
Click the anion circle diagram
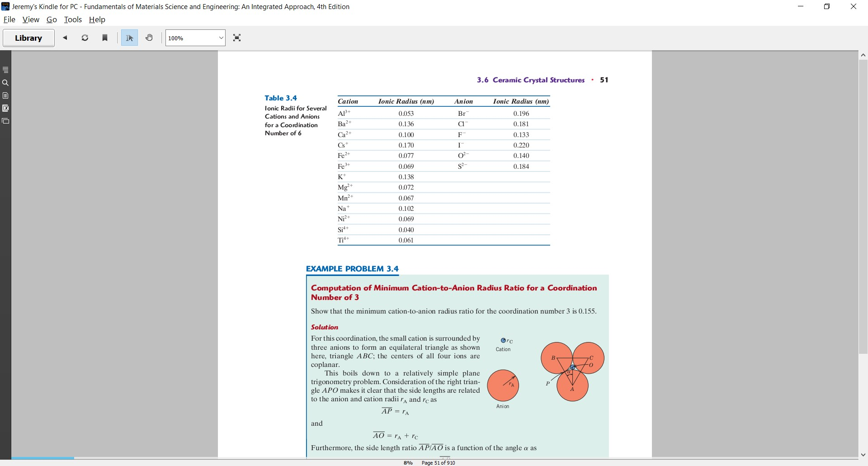click(x=503, y=385)
